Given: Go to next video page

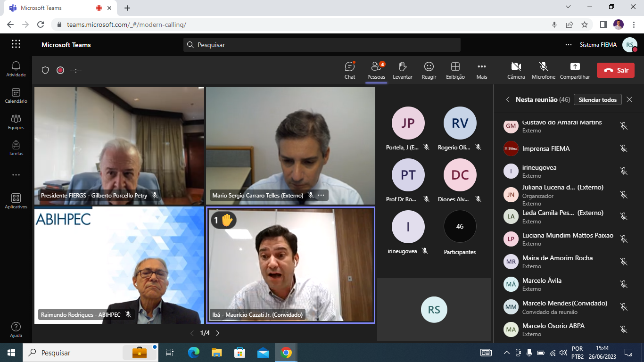Looking at the screenshot, I should [218, 333].
